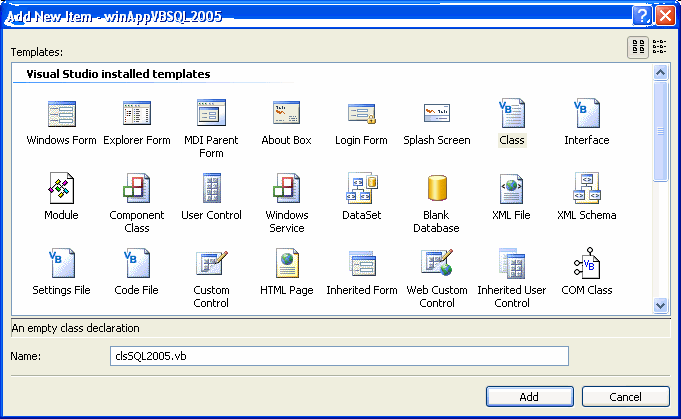This screenshot has height=419, width=681.
Task: Pick the Custom Control template icon
Action: tap(212, 263)
